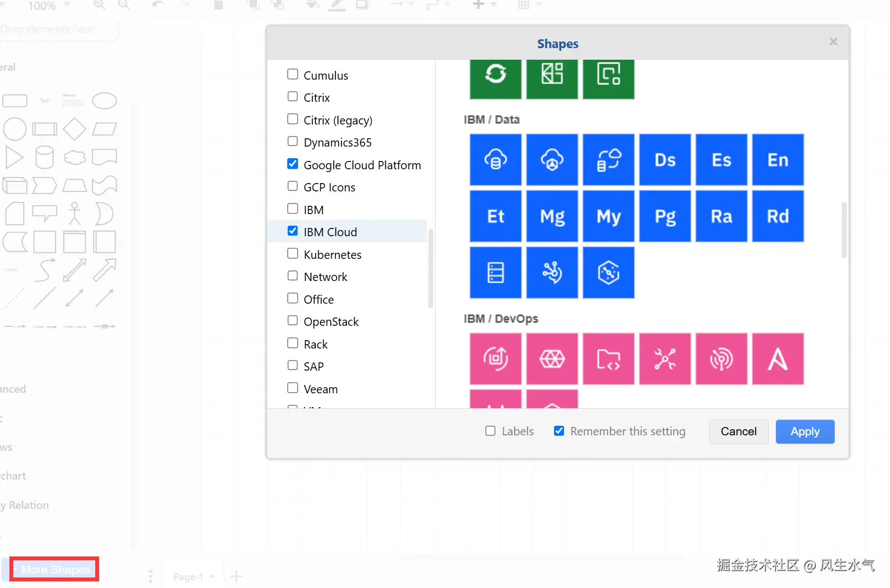
Task: Select the triangle shape in the sidebar
Action: (x=14, y=157)
